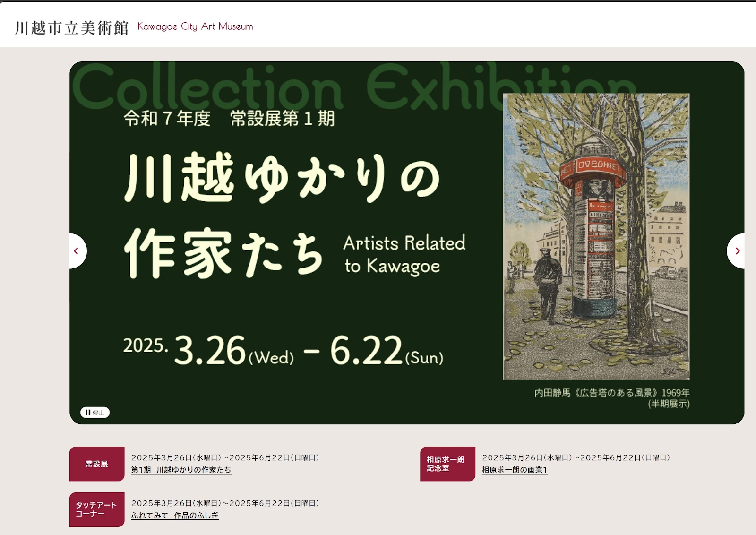Click the next slide arrow on the carousel
The image size is (756, 535).
point(736,251)
